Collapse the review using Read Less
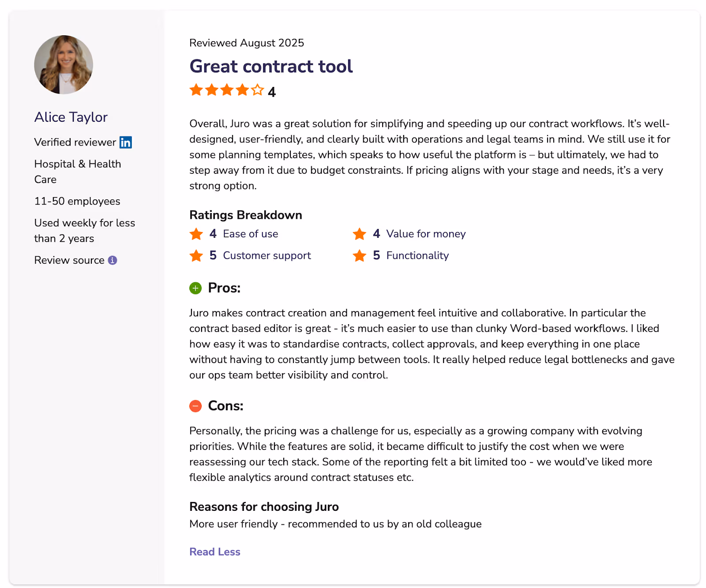Viewport: 706px width, 588px height. click(x=214, y=551)
